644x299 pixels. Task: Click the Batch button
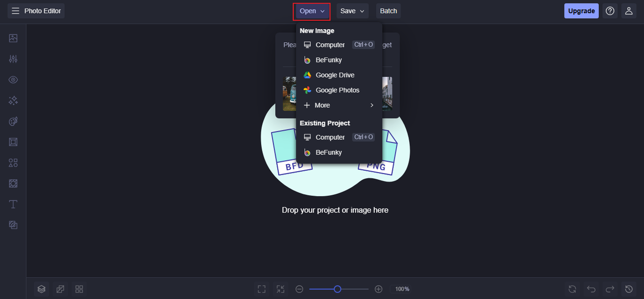coord(388,11)
